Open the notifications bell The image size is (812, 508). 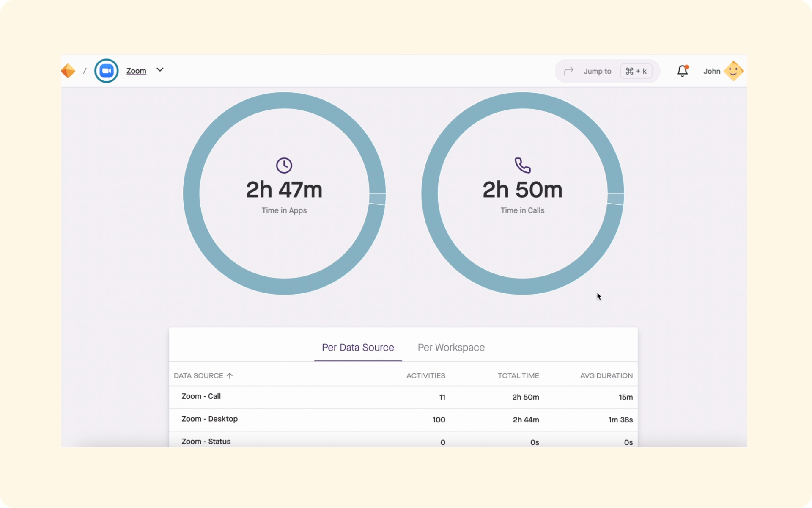point(682,71)
